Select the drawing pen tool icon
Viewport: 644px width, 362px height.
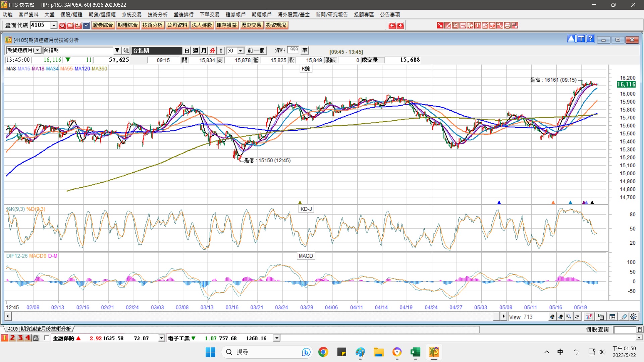(624, 317)
